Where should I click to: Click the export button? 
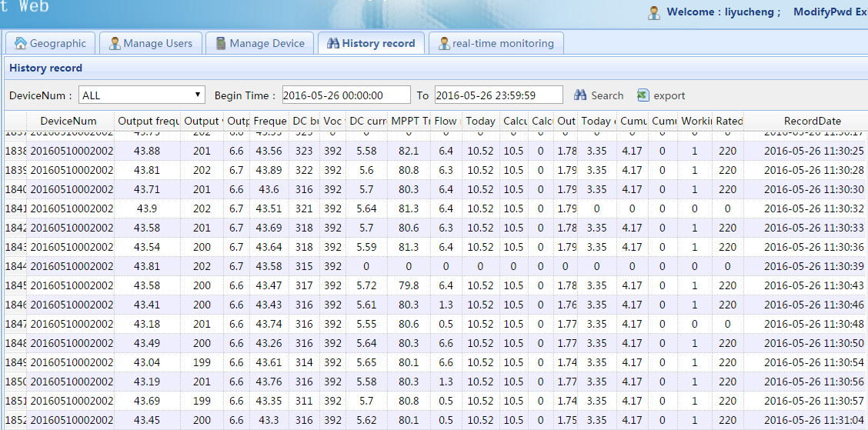tap(662, 95)
